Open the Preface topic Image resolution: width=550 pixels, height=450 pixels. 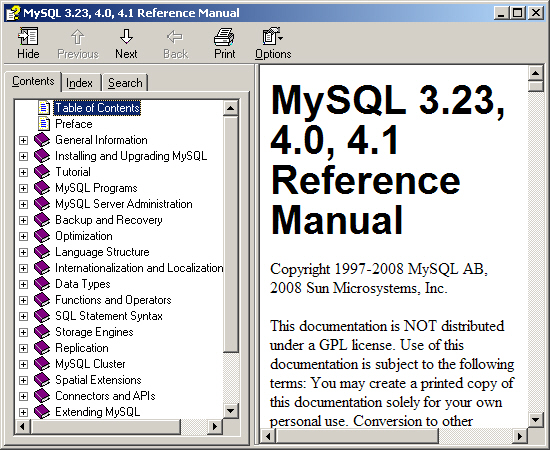click(74, 124)
